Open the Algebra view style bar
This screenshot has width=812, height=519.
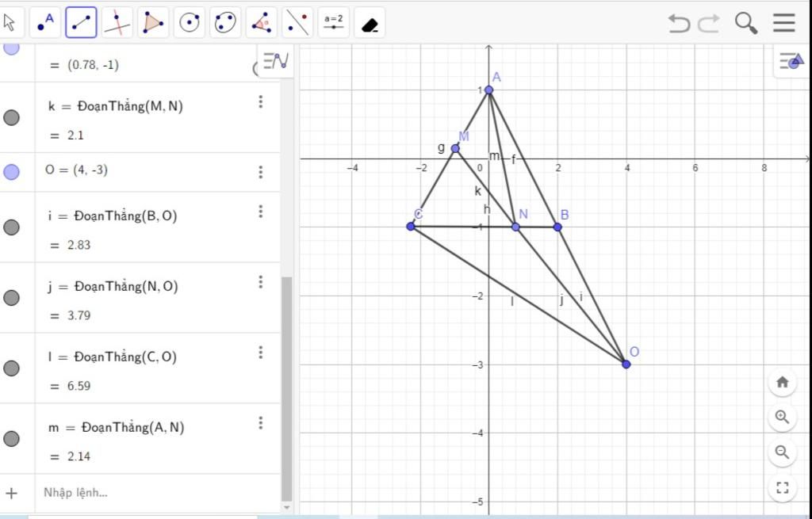coord(275,61)
